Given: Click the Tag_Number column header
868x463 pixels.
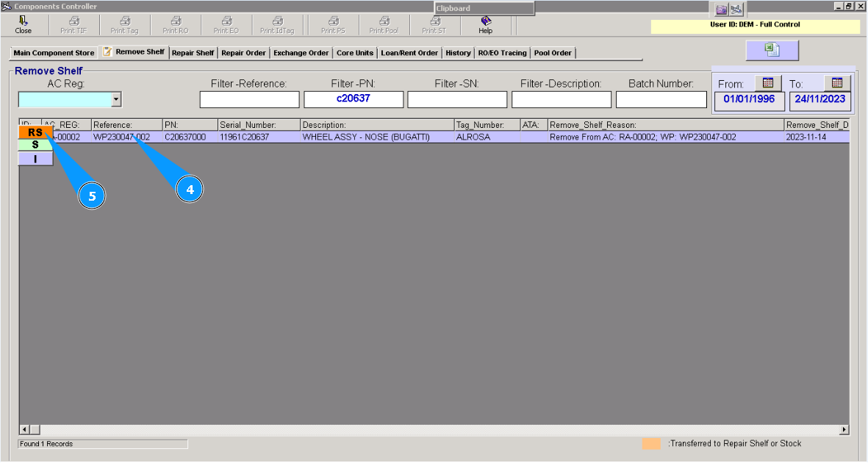Looking at the screenshot, I should click(487, 125).
